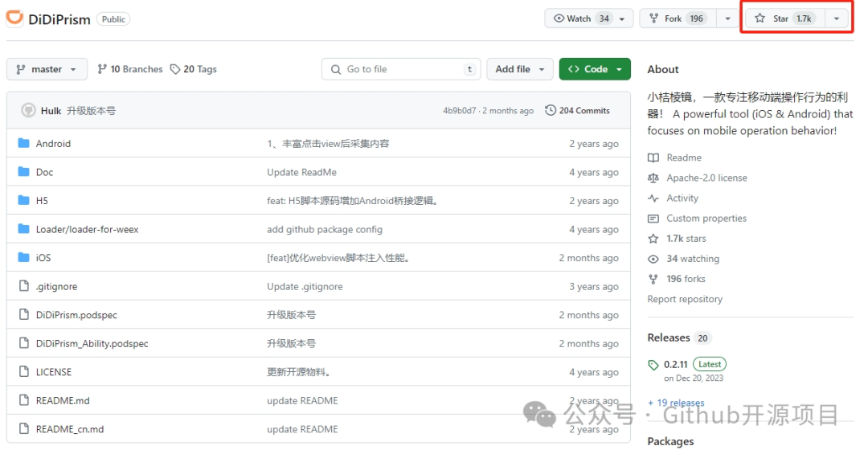
Task: Fork the repository with Fork button
Action: pos(678,18)
